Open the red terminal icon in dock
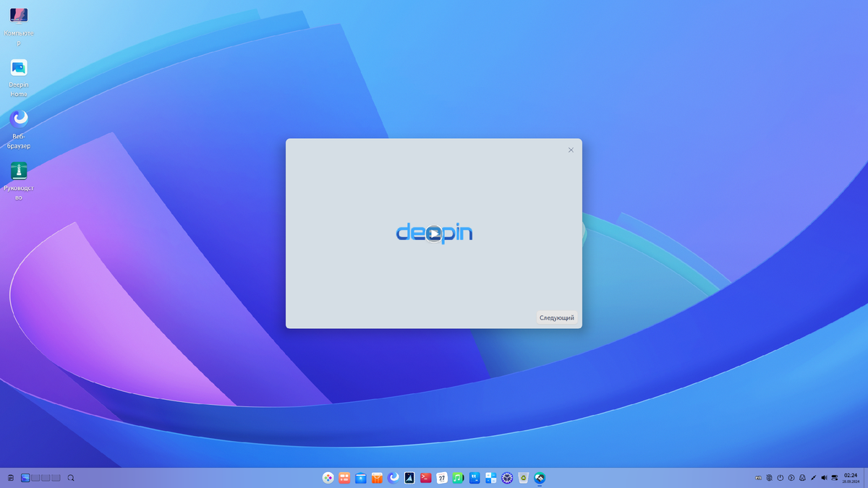The image size is (868, 488). [x=426, y=478]
